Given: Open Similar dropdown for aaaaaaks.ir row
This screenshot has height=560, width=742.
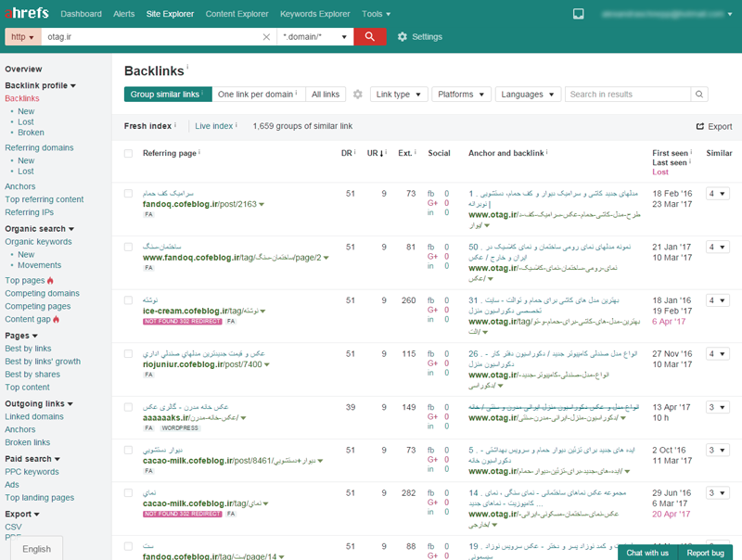Looking at the screenshot, I should [x=717, y=407].
